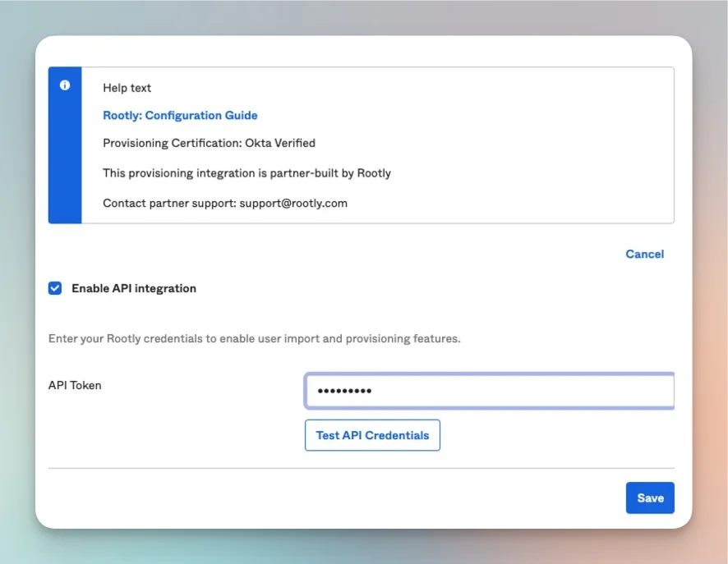This screenshot has width=728, height=564.
Task: Click 'Provisioning Certification: Okta Verified' text
Action: coord(209,143)
